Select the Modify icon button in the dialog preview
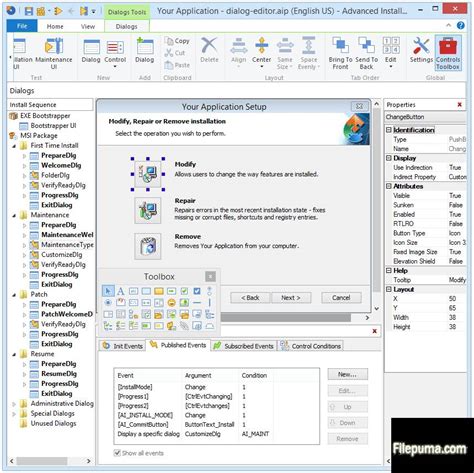The image size is (474, 473). coord(148,174)
